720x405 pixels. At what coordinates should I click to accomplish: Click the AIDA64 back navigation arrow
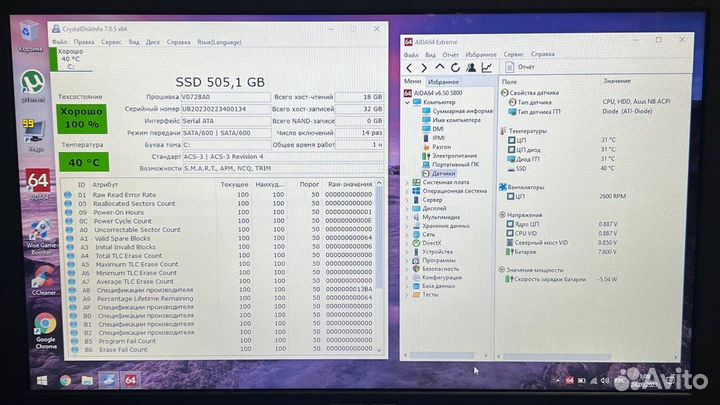pos(409,68)
